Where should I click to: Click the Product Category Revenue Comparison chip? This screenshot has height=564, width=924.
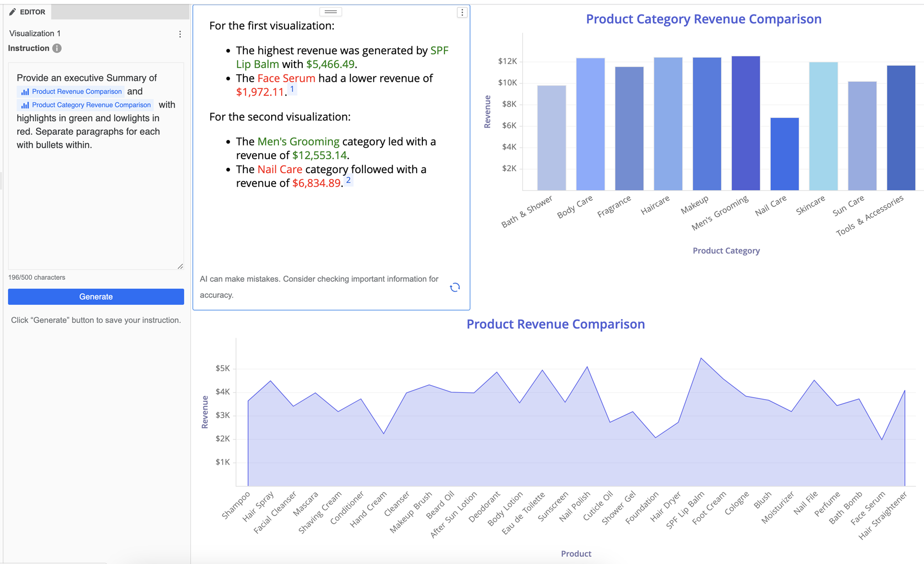86,105
